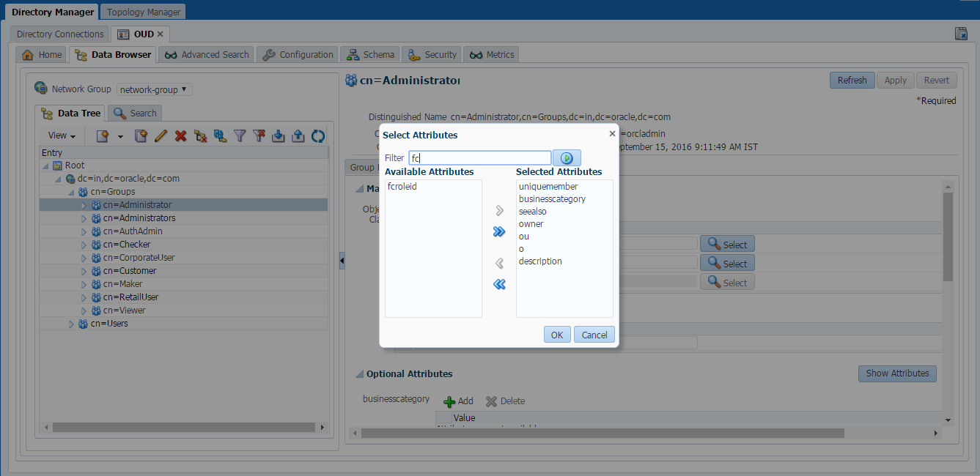
Task: Run the filter with the green Go button
Action: (567, 157)
